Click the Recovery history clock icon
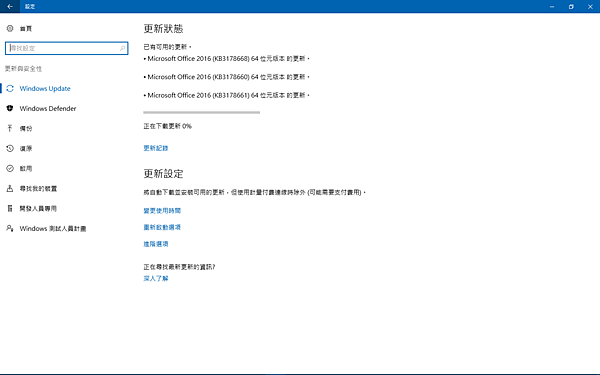 pyautogui.click(x=10, y=148)
